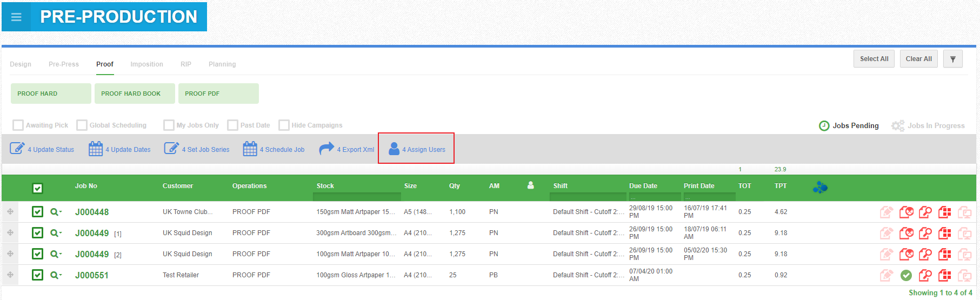Click the filter funnel icon
The image size is (980, 300).
coord(953,59)
